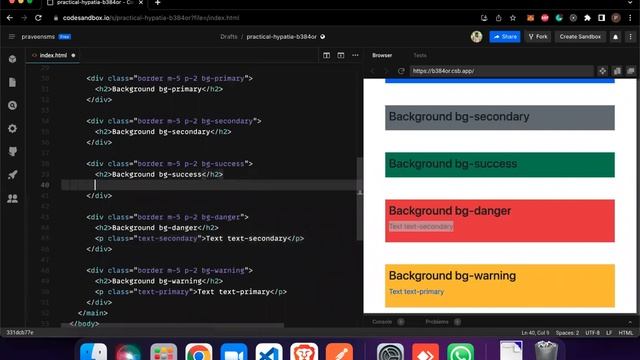Click the Background bg-secondary box in preview
The image size is (640, 360).
click(500, 118)
